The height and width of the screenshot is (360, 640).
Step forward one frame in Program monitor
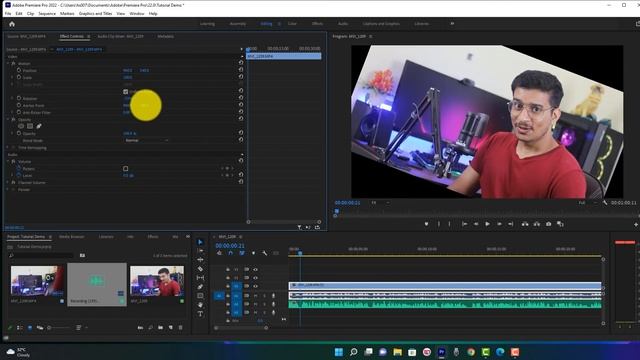point(499,224)
